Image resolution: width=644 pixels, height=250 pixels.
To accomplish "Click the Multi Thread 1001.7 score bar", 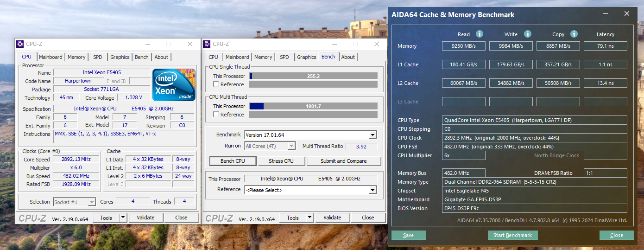I will coord(313,106).
